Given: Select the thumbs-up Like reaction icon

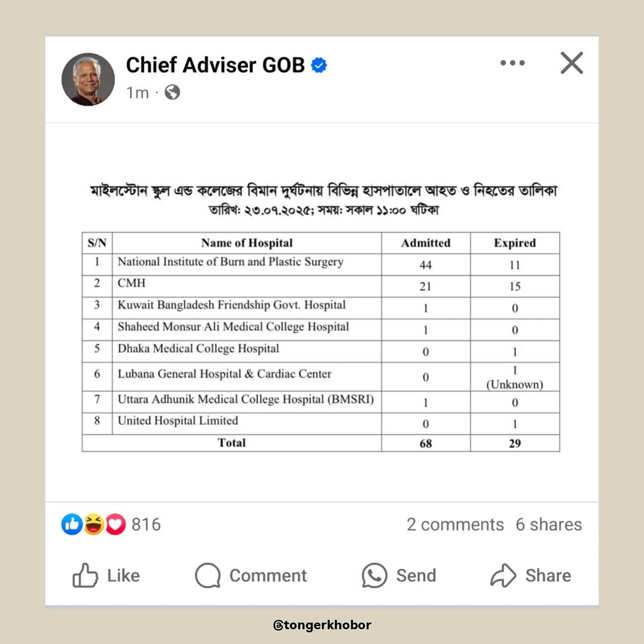Looking at the screenshot, I should coord(72,524).
